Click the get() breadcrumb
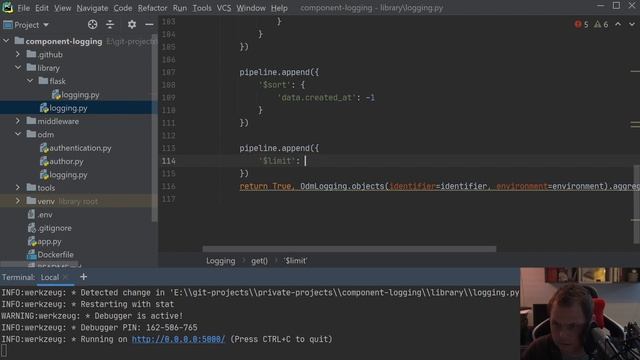 pos(259,261)
